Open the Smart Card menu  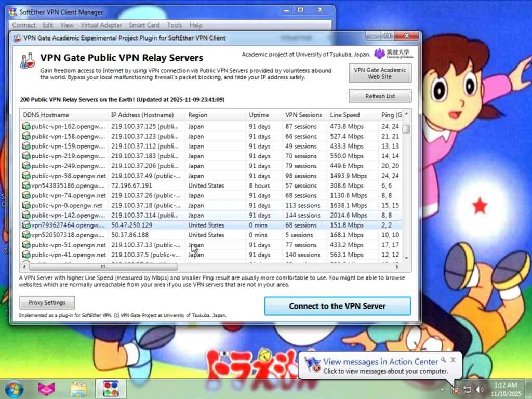coord(144,25)
